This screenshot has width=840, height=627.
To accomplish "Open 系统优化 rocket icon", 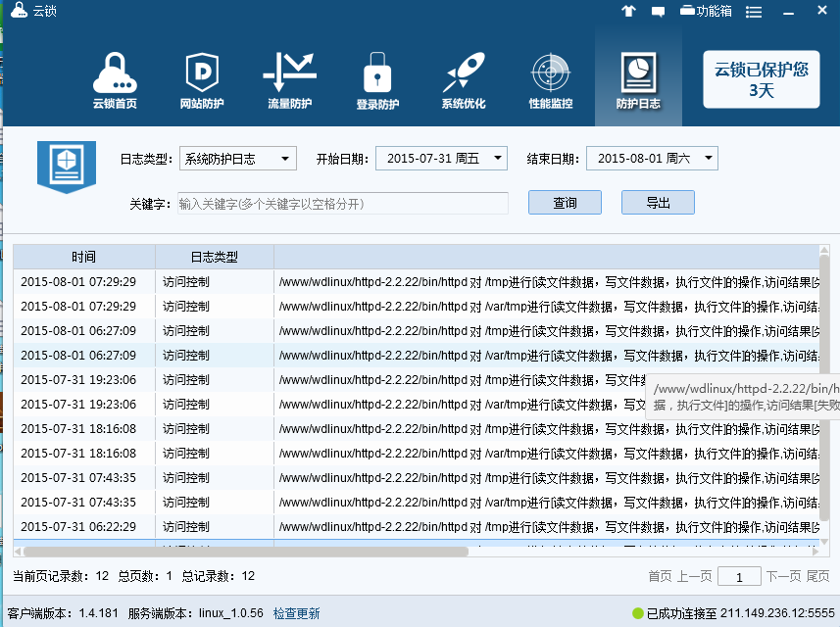I will point(464,80).
